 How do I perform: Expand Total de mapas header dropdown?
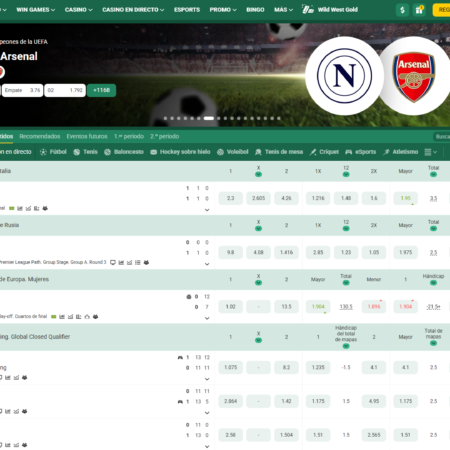[433, 343]
